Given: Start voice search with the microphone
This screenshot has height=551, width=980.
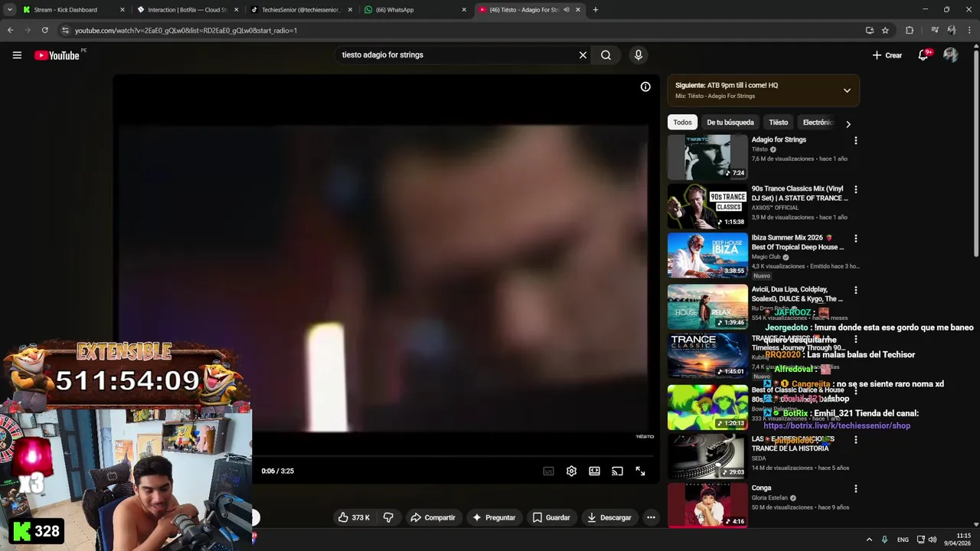Looking at the screenshot, I should [x=638, y=55].
